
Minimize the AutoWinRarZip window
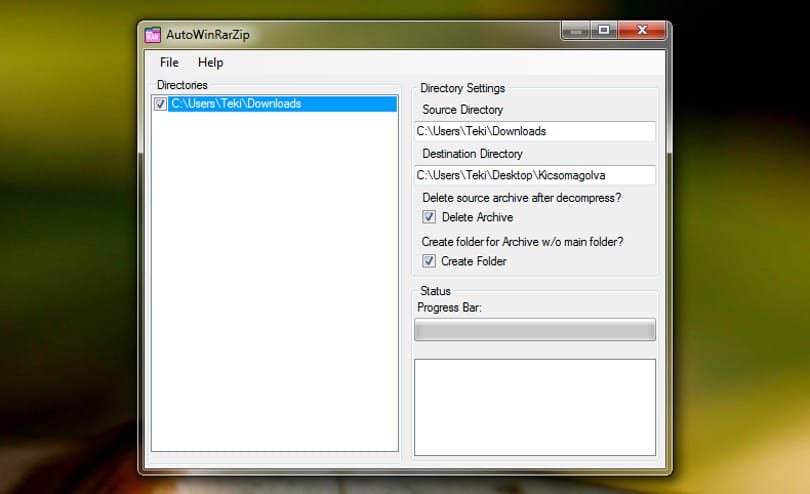575,31
